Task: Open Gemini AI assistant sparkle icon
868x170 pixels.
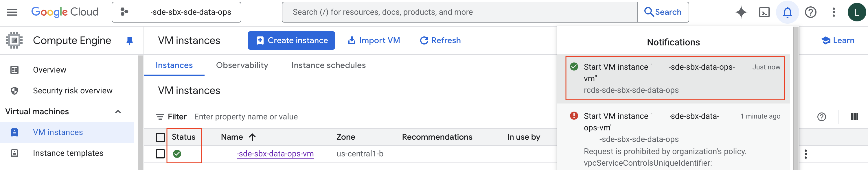Action: pos(741,12)
